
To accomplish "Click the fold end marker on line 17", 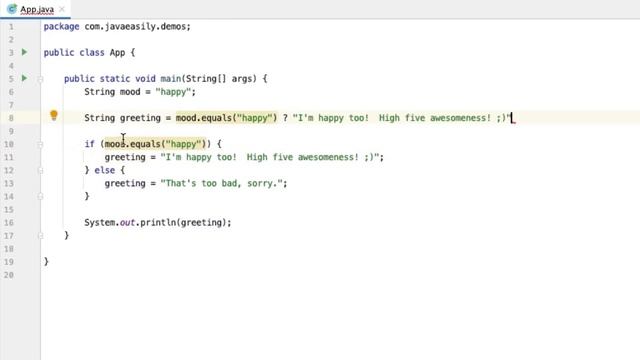I will 40,236.
